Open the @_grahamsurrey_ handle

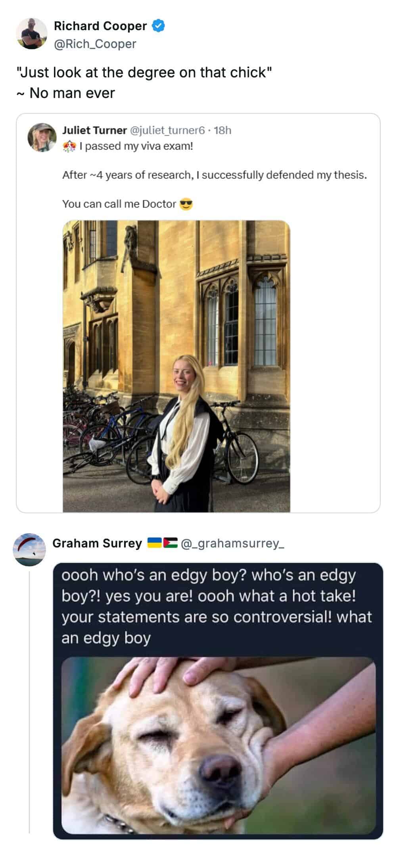tap(233, 543)
